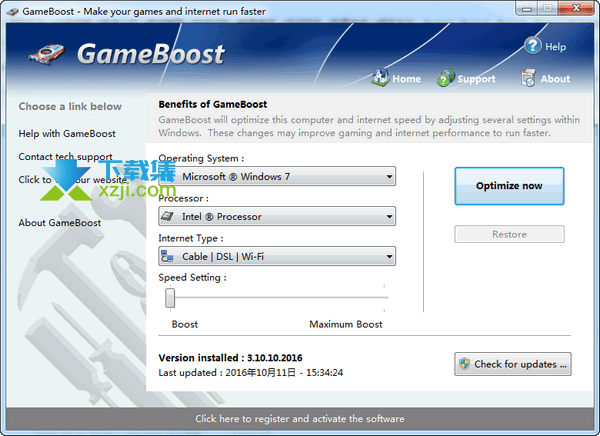Click Check for updates button
The width and height of the screenshot is (600, 436).
click(513, 364)
